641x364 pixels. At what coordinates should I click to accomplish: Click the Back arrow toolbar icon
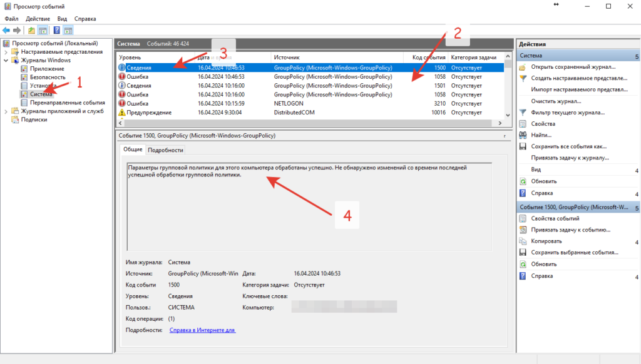pos(6,30)
